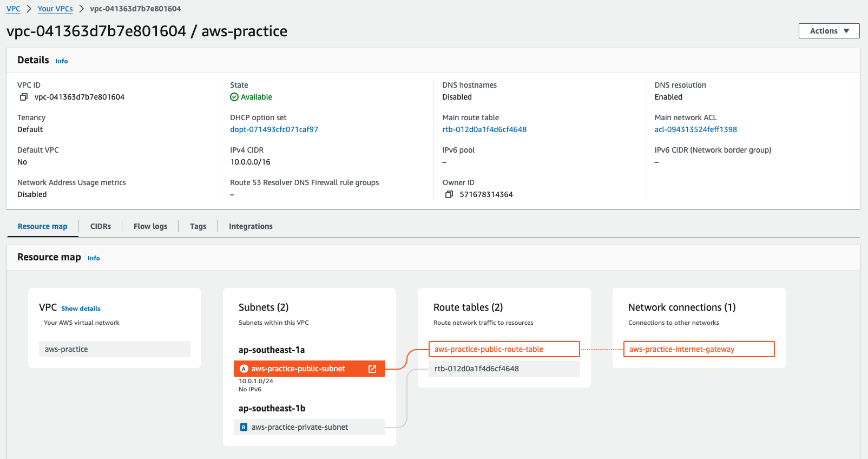Image resolution: width=868 pixels, height=459 pixels.
Task: Navigate to Your VPCs breadcrumb
Action: point(55,9)
